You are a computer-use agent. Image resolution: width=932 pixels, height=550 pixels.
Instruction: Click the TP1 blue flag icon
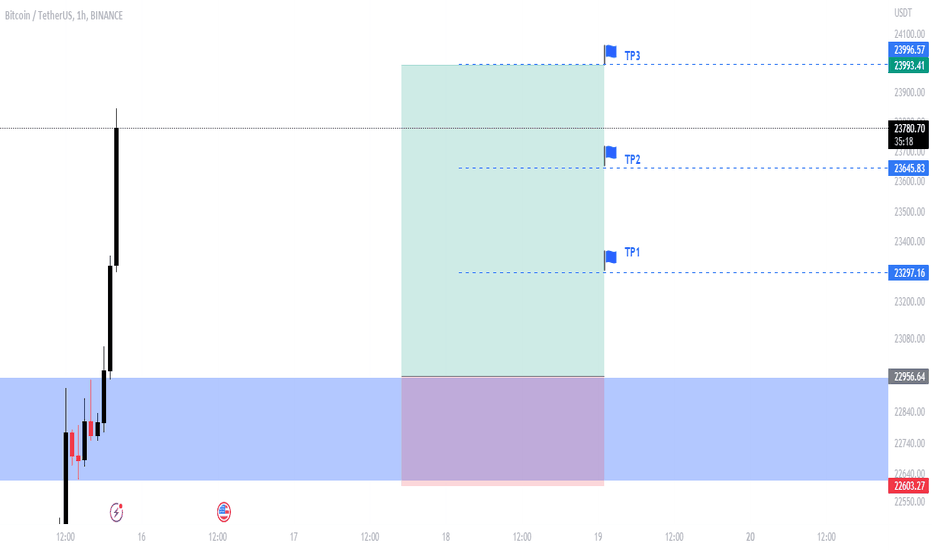610,257
